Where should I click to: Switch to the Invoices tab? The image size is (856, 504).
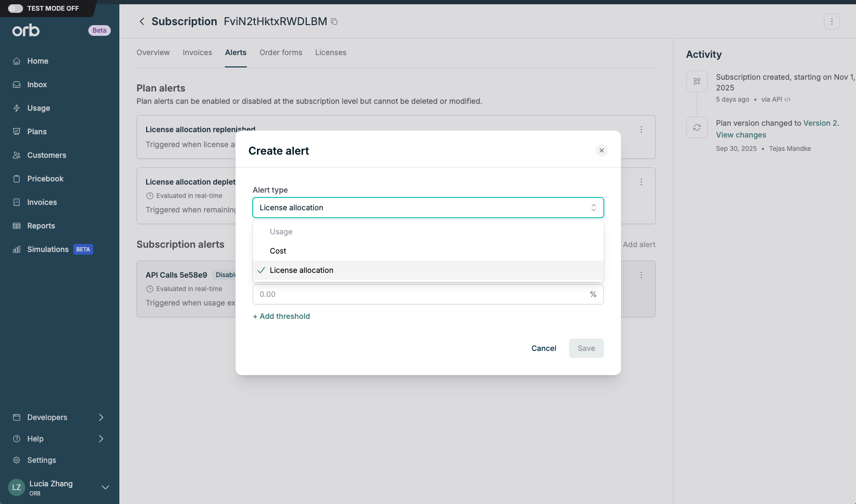coord(198,52)
